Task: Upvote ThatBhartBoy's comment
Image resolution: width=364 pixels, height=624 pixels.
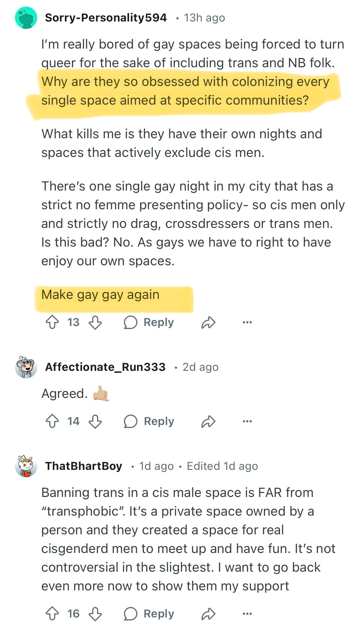Action: point(52,614)
